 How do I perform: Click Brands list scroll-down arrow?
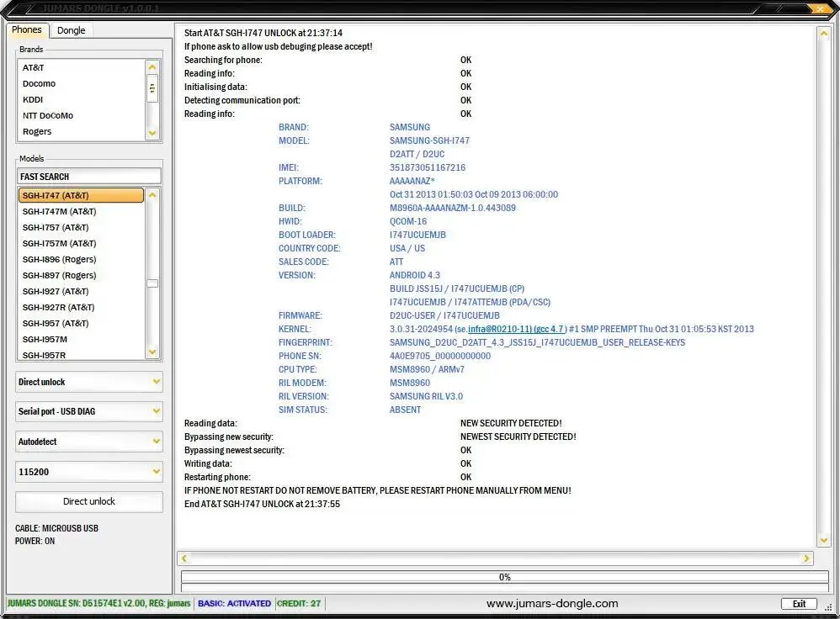[152, 133]
